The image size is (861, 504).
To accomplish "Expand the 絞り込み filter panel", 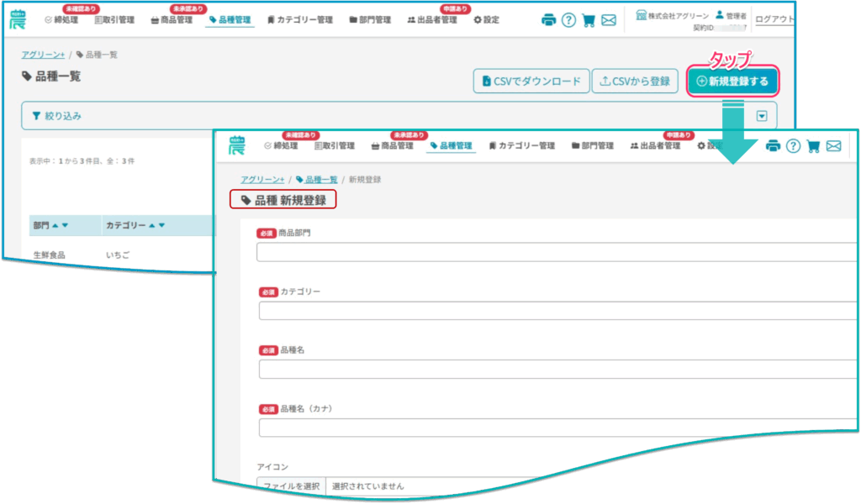I will [x=57, y=116].
